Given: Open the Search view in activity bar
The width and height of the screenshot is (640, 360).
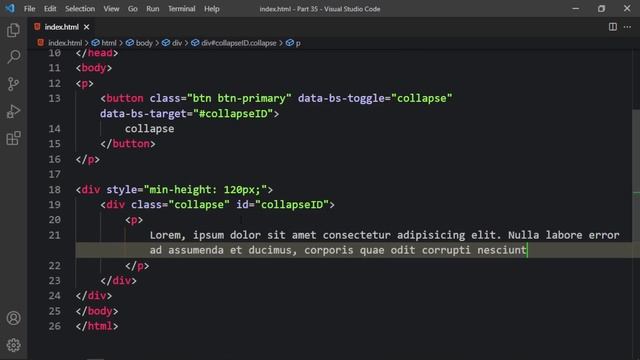Looking at the screenshot, I should [x=13, y=57].
